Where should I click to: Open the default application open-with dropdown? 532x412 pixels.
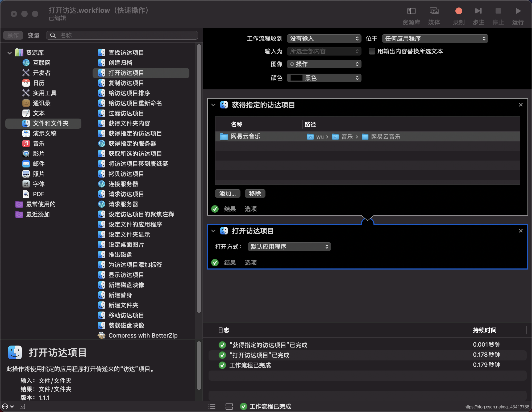tap(289, 247)
